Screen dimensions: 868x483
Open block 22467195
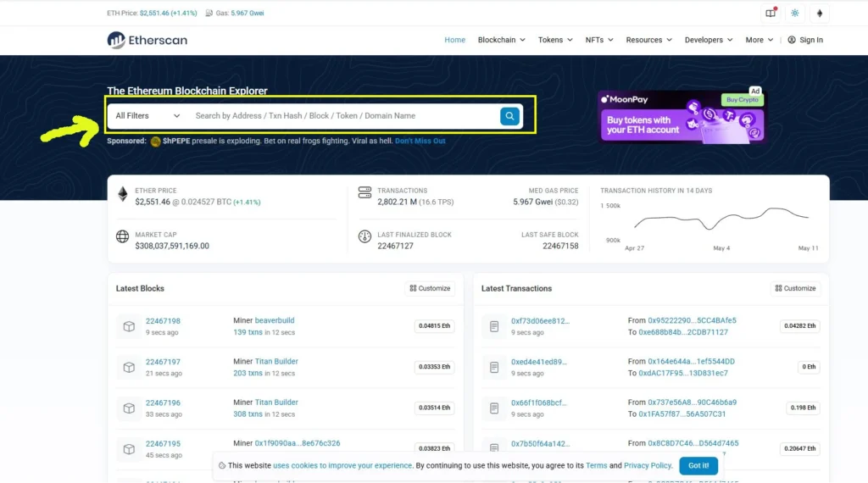pyautogui.click(x=163, y=444)
